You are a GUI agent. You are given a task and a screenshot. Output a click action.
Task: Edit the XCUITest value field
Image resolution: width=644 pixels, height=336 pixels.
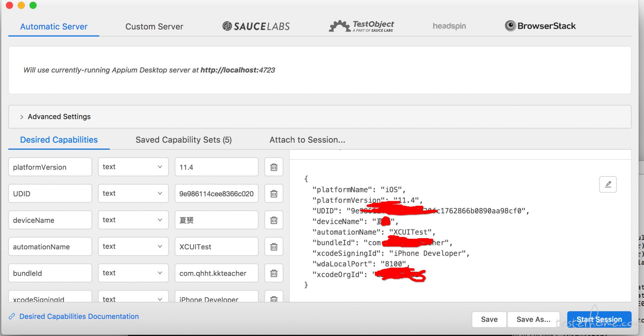[x=216, y=247]
